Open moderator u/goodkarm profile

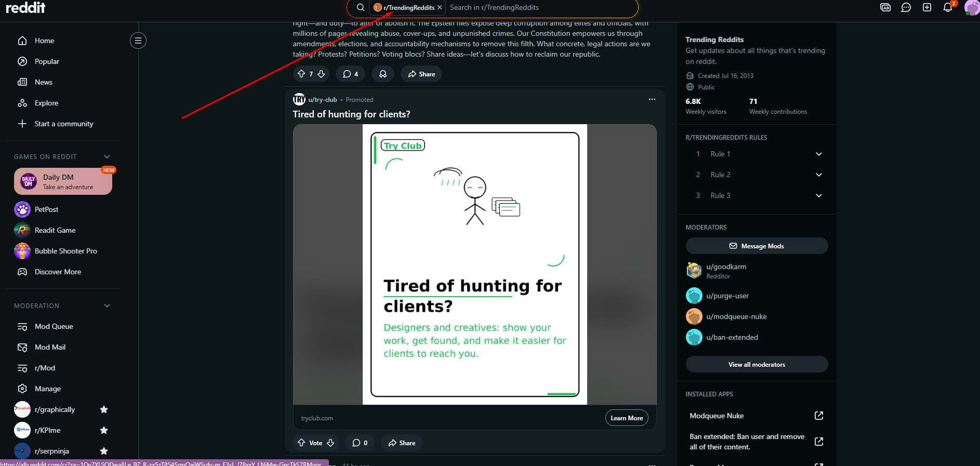tap(726, 267)
